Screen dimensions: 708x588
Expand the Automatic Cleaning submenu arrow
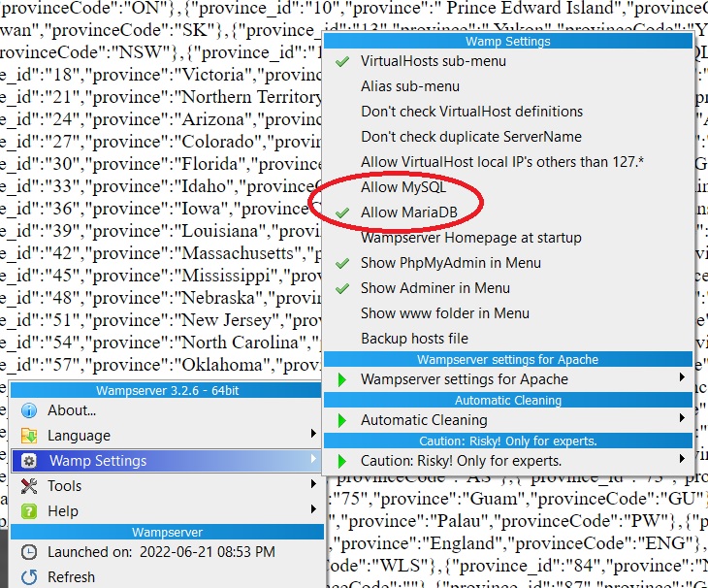click(x=682, y=418)
